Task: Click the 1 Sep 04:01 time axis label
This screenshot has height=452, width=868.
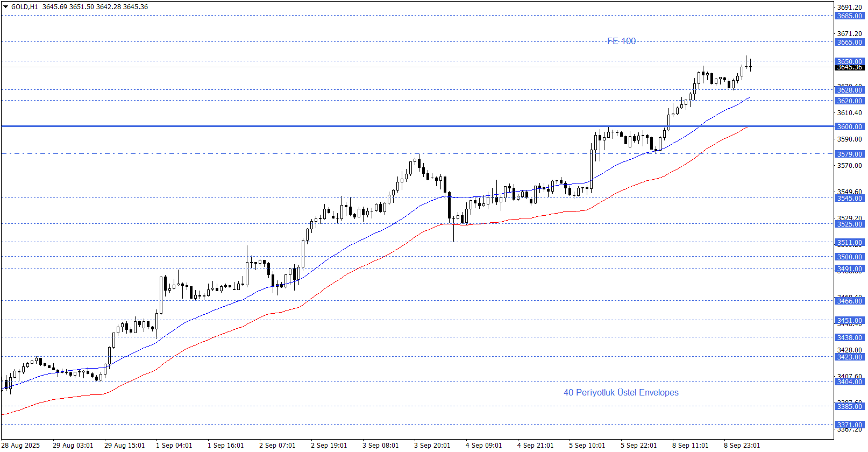Action: tap(174, 445)
